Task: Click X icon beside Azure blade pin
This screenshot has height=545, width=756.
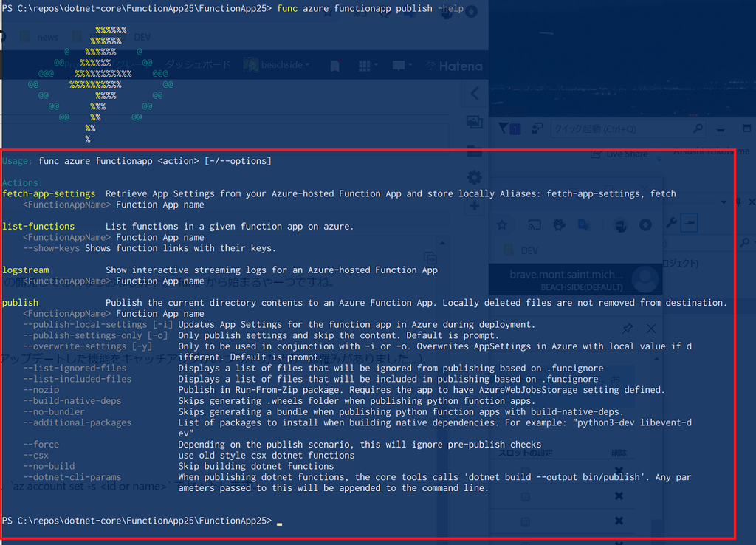Action: click(x=651, y=329)
